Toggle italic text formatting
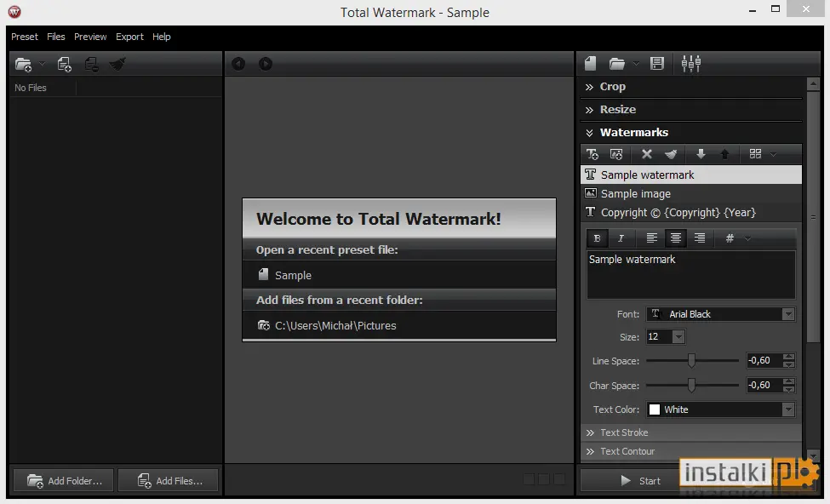Screen dimensions: 830x504 [x=621, y=238]
